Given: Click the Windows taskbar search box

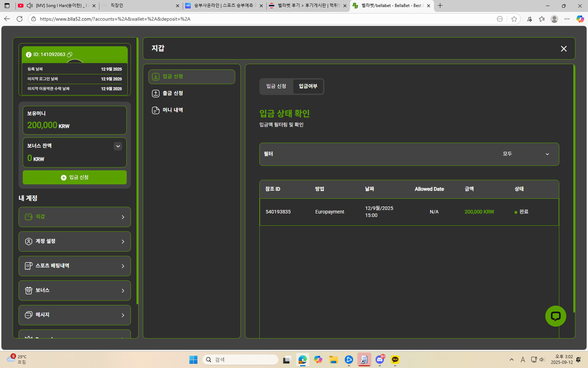Looking at the screenshot, I should coord(240,360).
